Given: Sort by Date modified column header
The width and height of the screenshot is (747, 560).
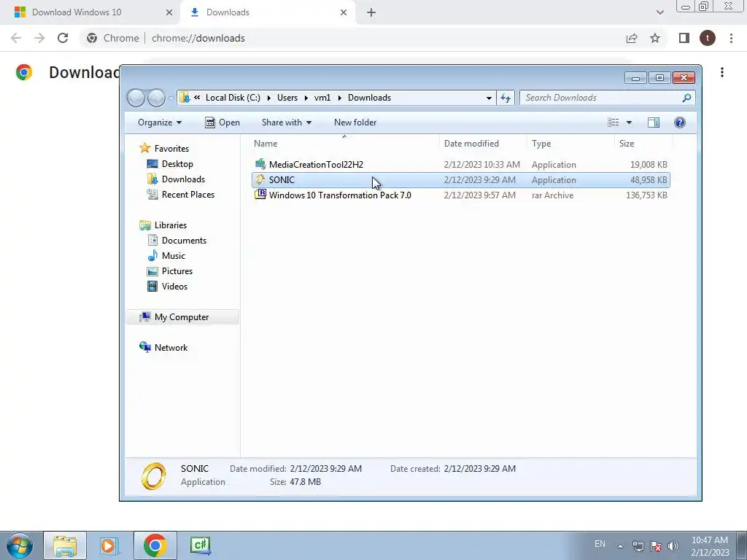Looking at the screenshot, I should coord(483,144).
